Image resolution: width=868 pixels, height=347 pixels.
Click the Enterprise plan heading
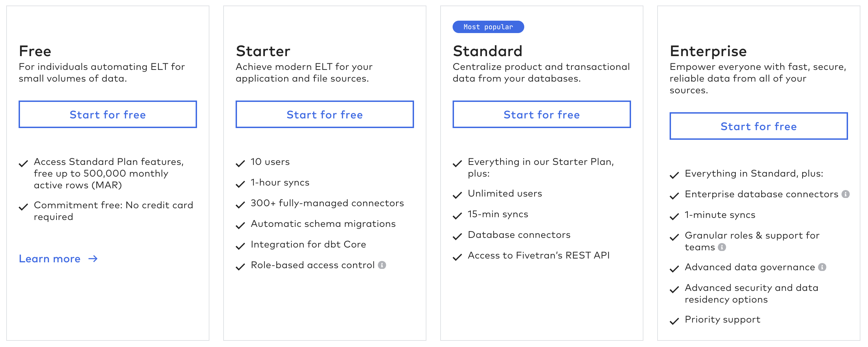tap(708, 51)
